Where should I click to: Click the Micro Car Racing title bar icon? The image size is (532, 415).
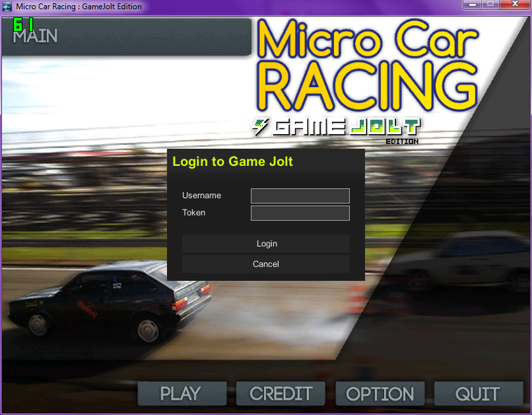point(7,7)
